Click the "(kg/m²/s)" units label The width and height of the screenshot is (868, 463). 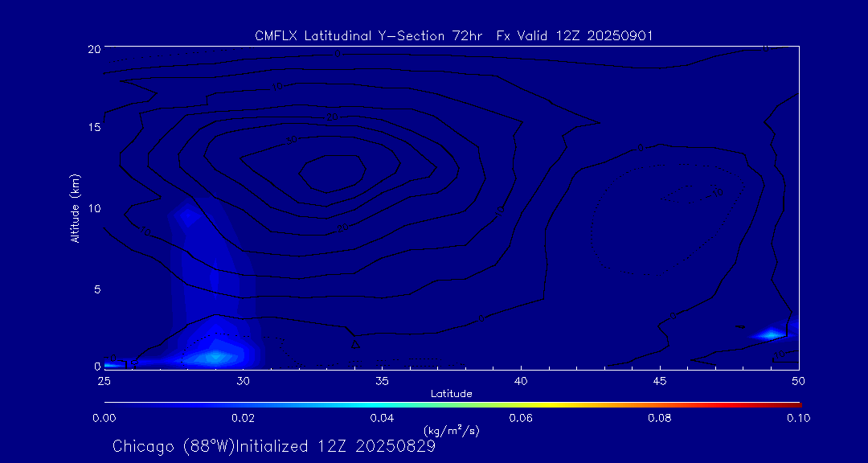[452, 430]
